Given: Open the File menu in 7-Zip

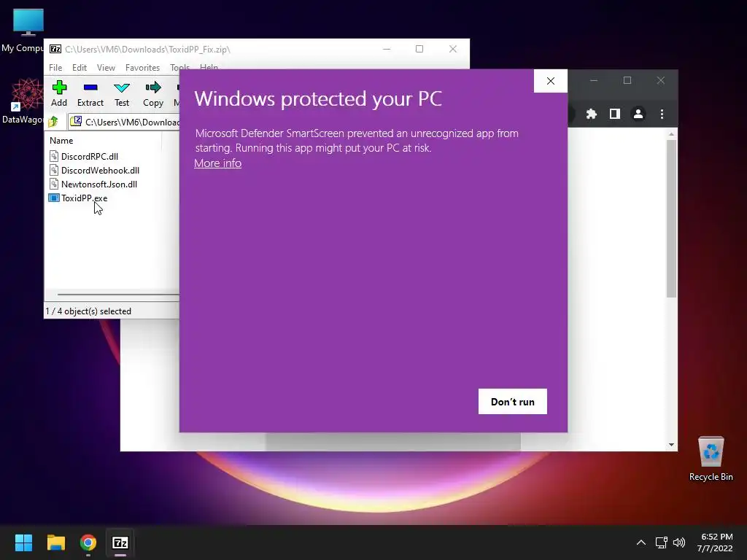Looking at the screenshot, I should (x=55, y=68).
